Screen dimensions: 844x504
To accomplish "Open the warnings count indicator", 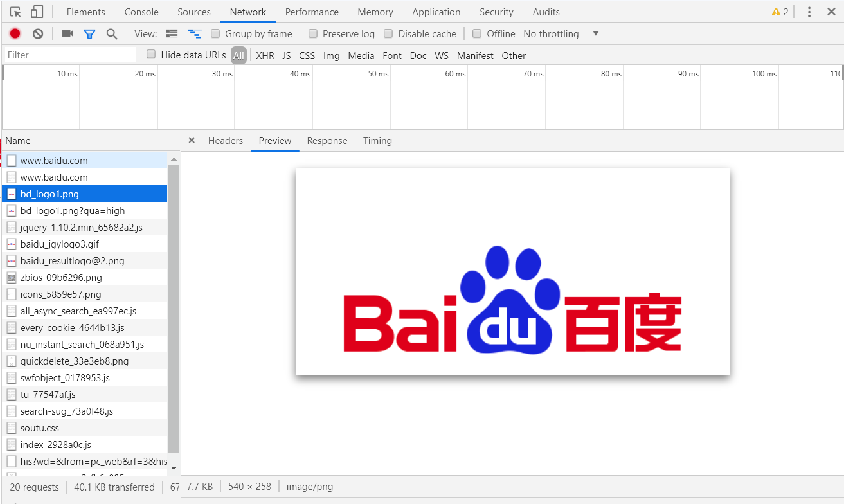I will [780, 12].
